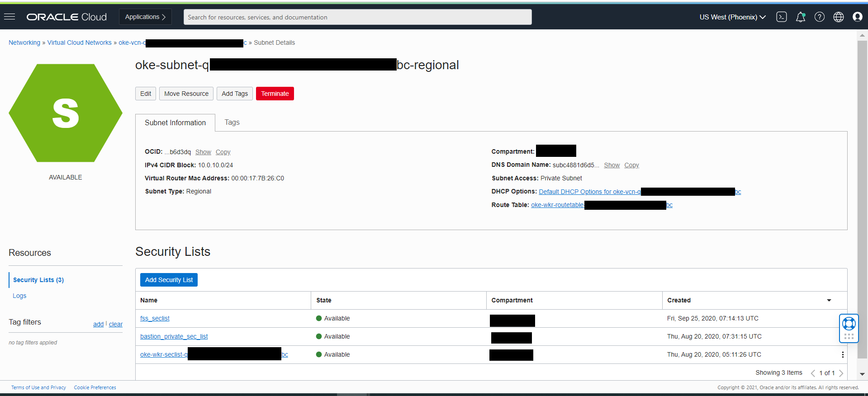Open Terms of Use and Privacy
Screen dimensions: 868x396
[x=38, y=387]
